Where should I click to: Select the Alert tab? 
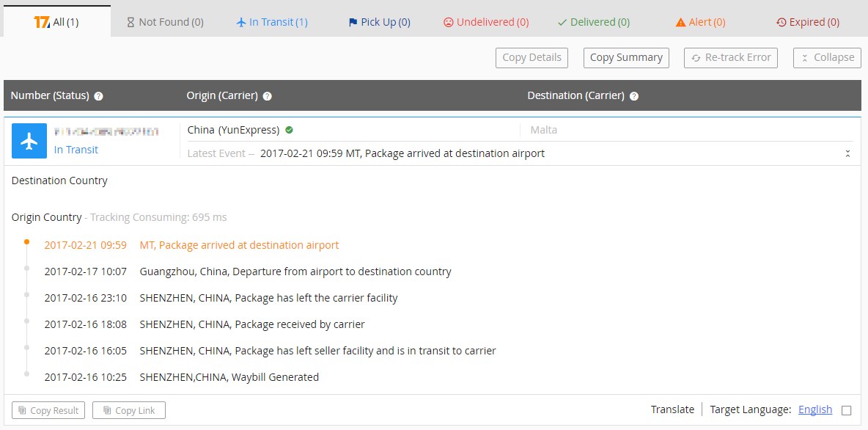pyautogui.click(x=700, y=22)
